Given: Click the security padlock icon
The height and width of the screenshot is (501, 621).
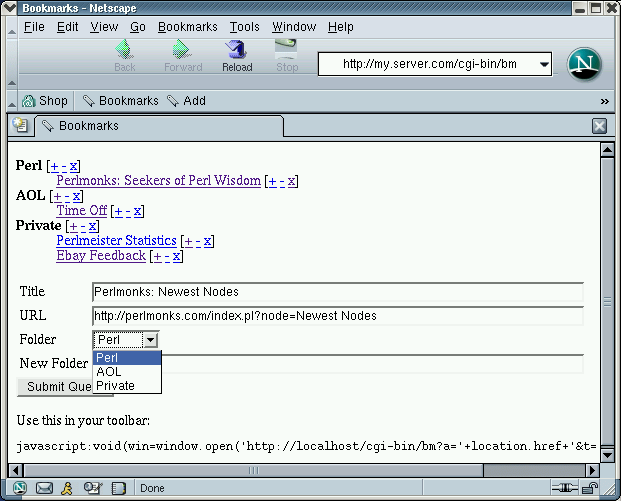Looking at the screenshot, I should point(590,488).
